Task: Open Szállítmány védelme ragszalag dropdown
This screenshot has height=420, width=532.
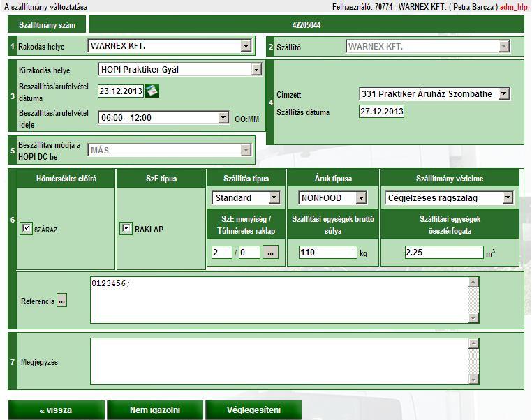Action: point(449,197)
